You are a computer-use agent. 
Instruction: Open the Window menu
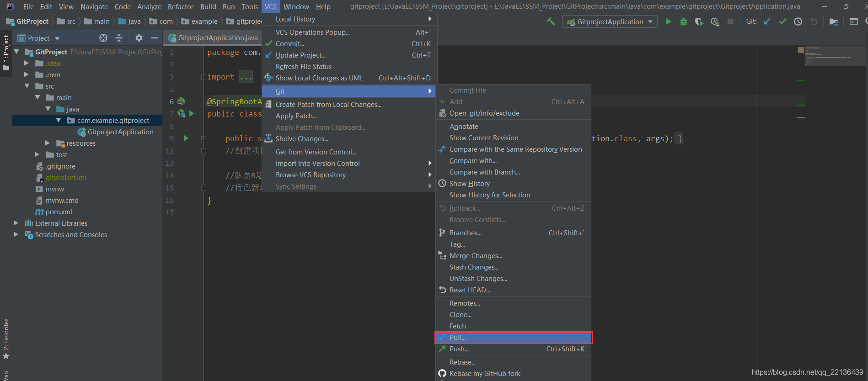pyautogui.click(x=296, y=6)
